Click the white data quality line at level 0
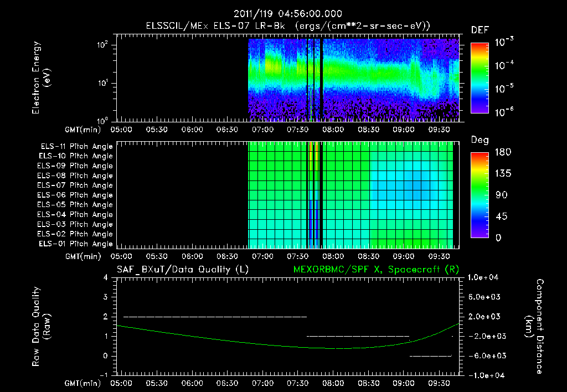 click(431, 356)
